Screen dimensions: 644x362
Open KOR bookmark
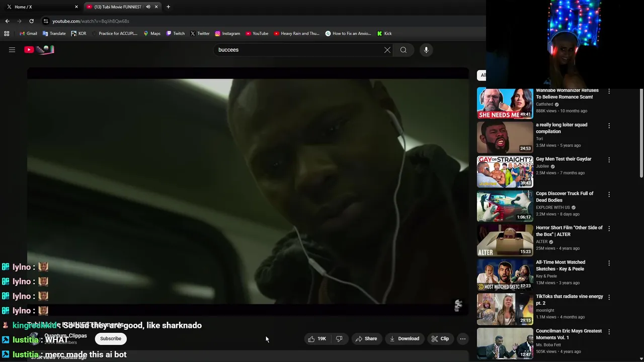pos(78,34)
